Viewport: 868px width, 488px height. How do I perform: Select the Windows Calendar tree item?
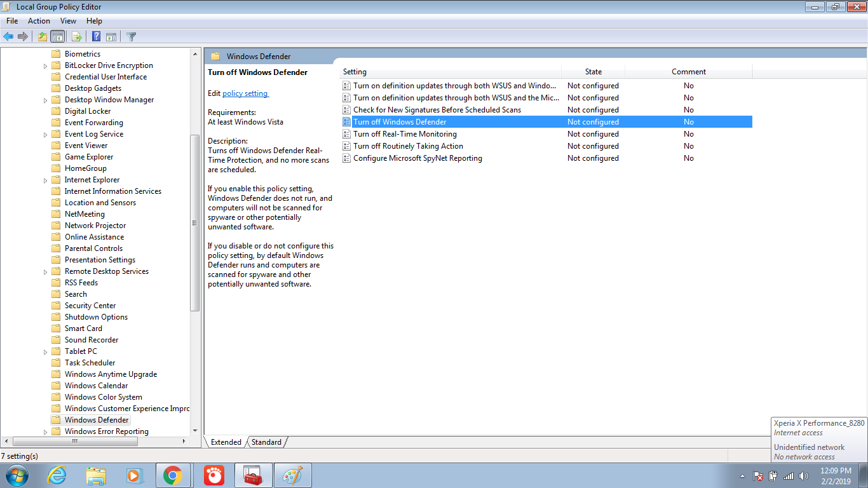[x=96, y=386]
